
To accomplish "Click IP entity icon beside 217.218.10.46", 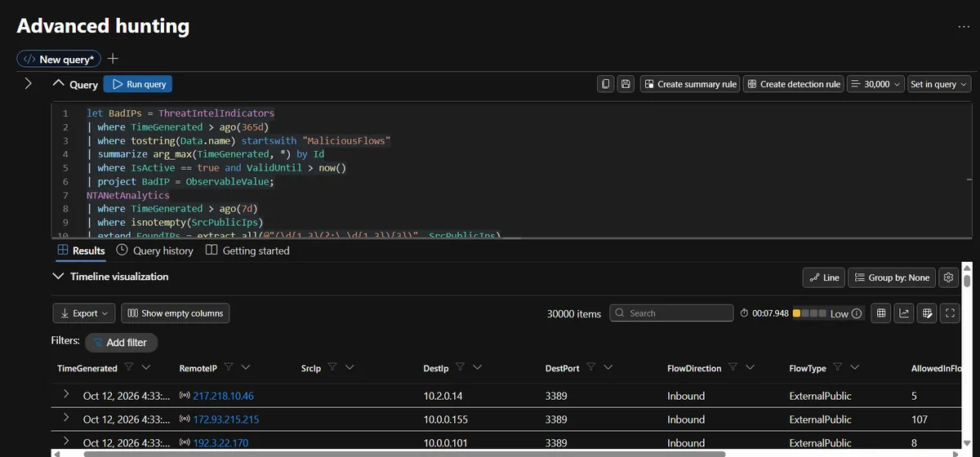I will [185, 396].
